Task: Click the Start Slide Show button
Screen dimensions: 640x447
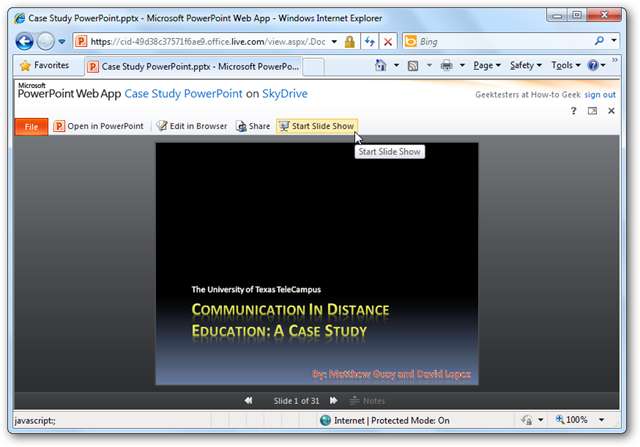Action: pos(316,126)
